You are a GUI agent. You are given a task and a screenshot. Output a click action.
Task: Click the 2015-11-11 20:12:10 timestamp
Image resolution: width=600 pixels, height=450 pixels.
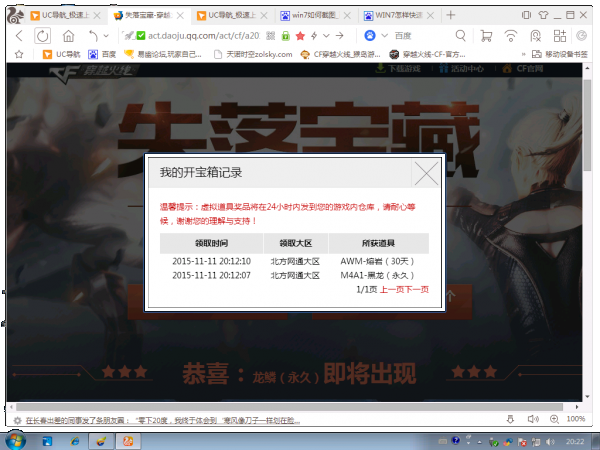pos(211,262)
